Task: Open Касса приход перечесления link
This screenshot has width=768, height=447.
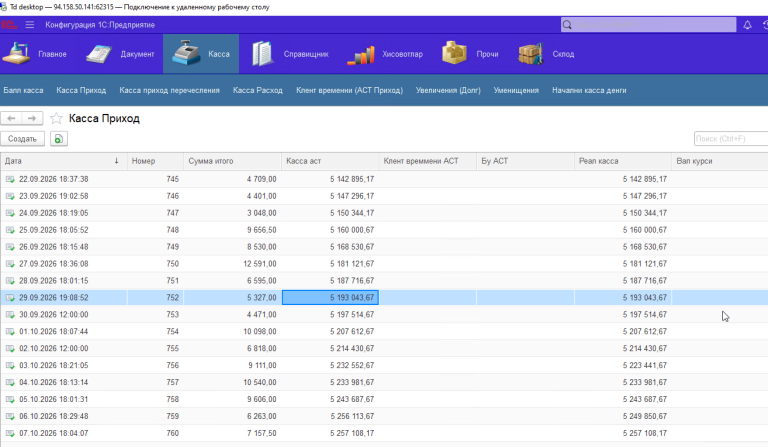Action: (x=169, y=90)
